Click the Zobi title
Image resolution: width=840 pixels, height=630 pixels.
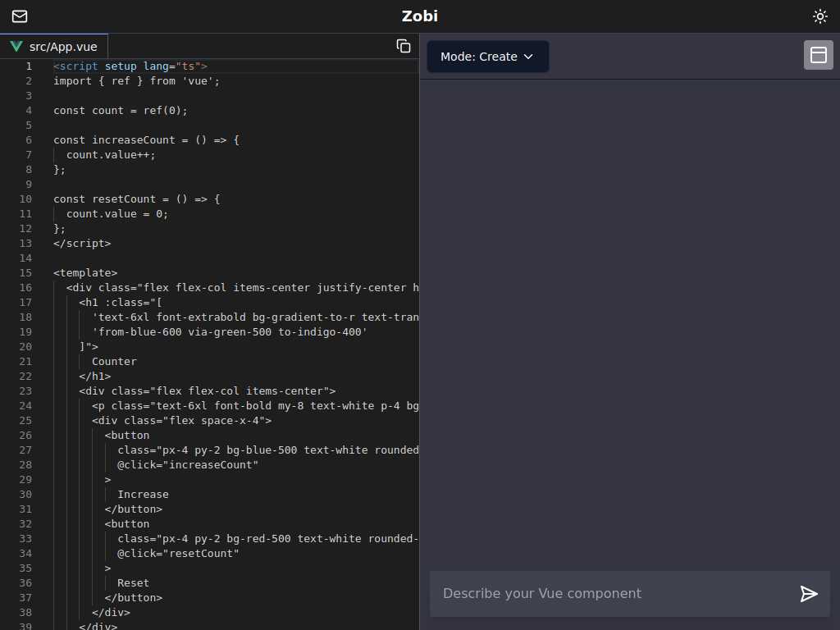point(419,16)
